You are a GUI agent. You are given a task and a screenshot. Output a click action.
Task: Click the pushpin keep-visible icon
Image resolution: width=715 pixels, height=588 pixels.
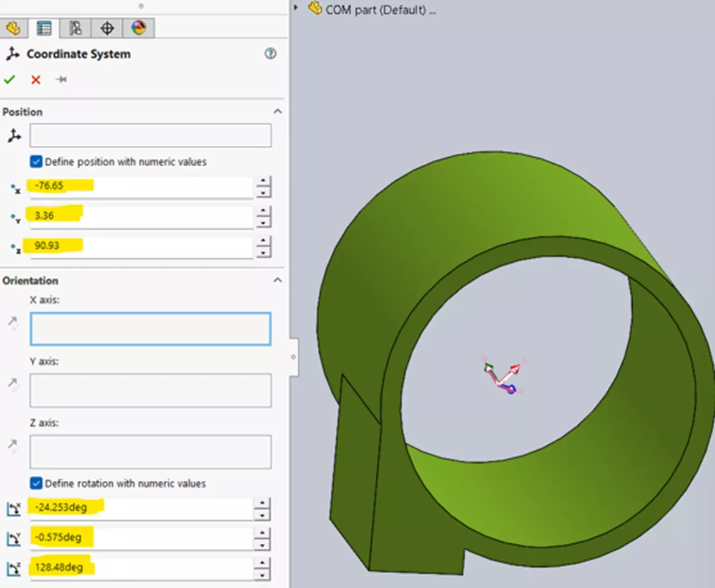click(x=61, y=80)
